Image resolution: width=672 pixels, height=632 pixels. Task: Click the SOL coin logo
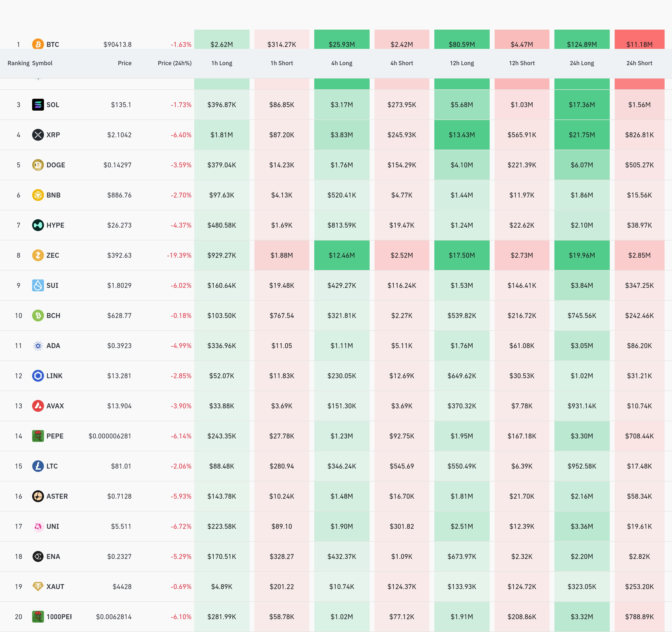(38, 105)
